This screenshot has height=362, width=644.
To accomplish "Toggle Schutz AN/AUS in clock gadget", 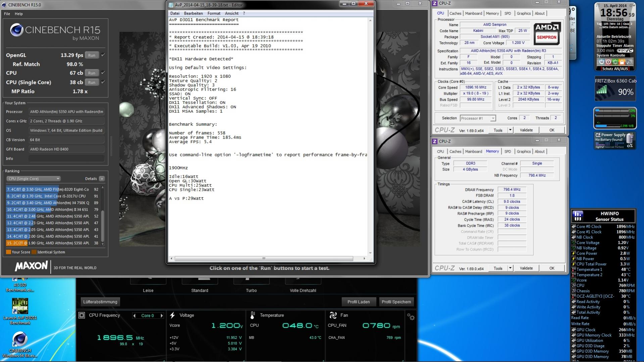I will 615,69.
